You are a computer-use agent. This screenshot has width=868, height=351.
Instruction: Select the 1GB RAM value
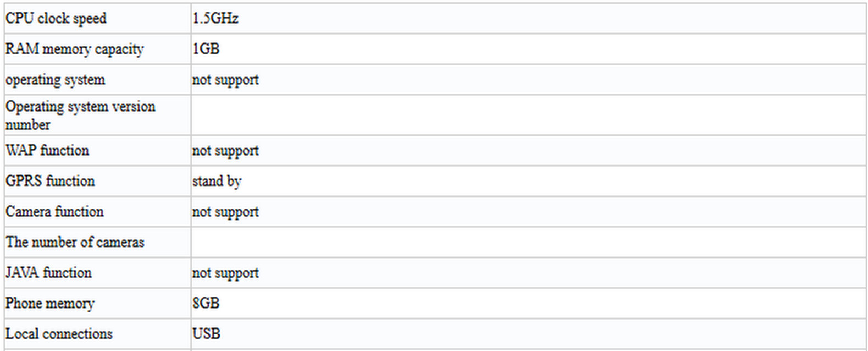[206, 49]
